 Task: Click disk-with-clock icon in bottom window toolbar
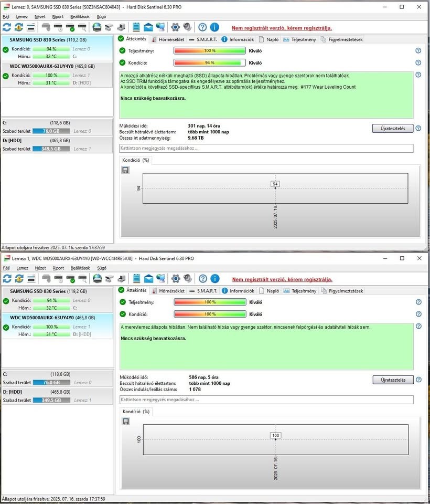(x=58, y=279)
